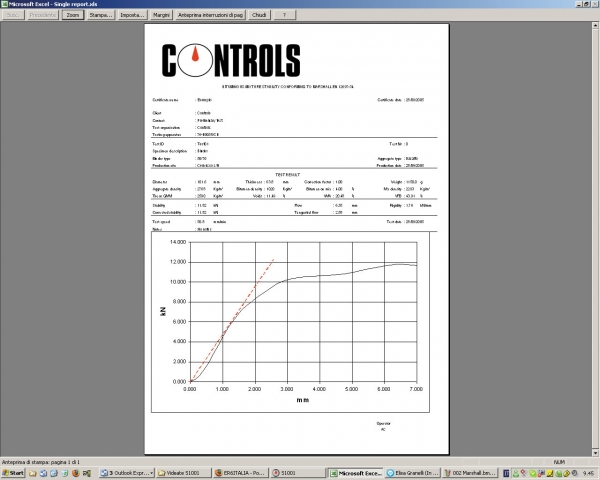Switch to Videate 51001 folder window

coord(184,473)
